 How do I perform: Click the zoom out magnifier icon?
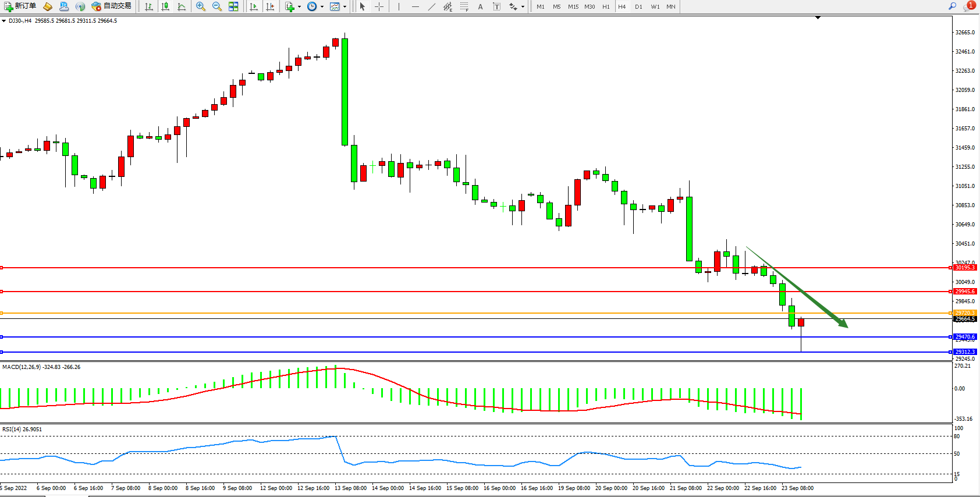tap(217, 6)
